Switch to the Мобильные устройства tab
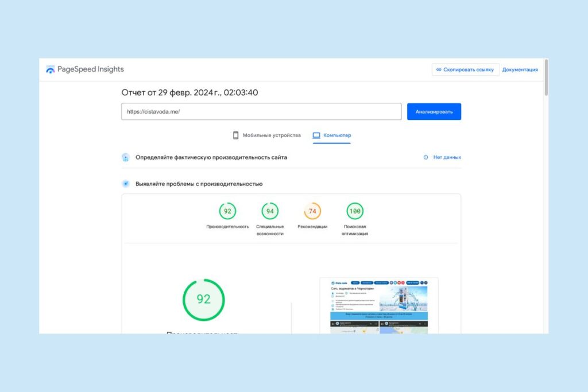The image size is (588, 392). pos(267,135)
